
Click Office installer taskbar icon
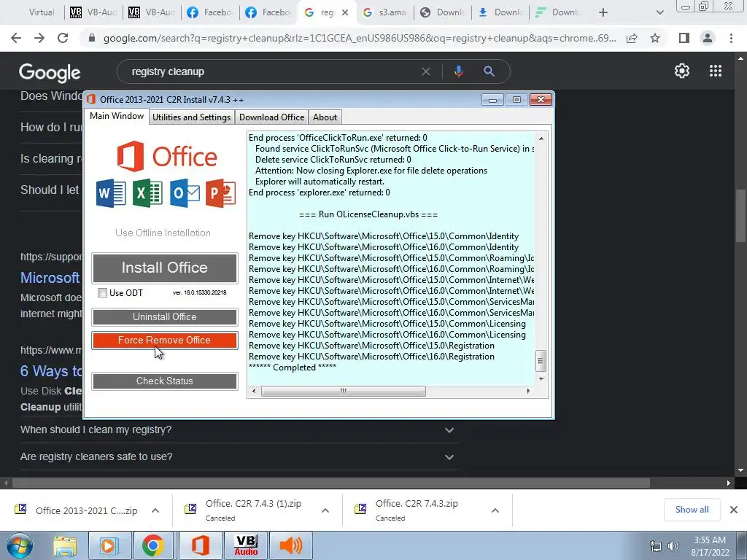(200, 545)
